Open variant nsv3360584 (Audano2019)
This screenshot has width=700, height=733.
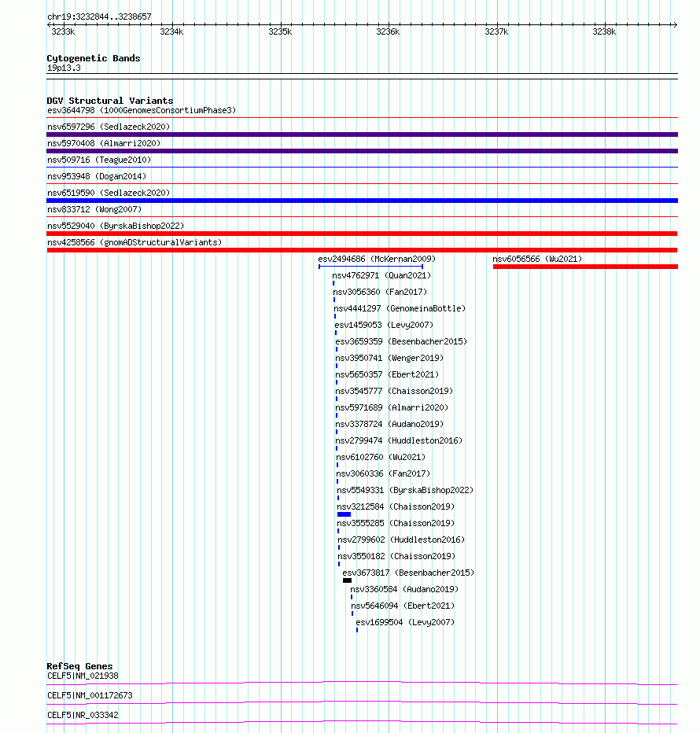pyautogui.click(x=404, y=590)
